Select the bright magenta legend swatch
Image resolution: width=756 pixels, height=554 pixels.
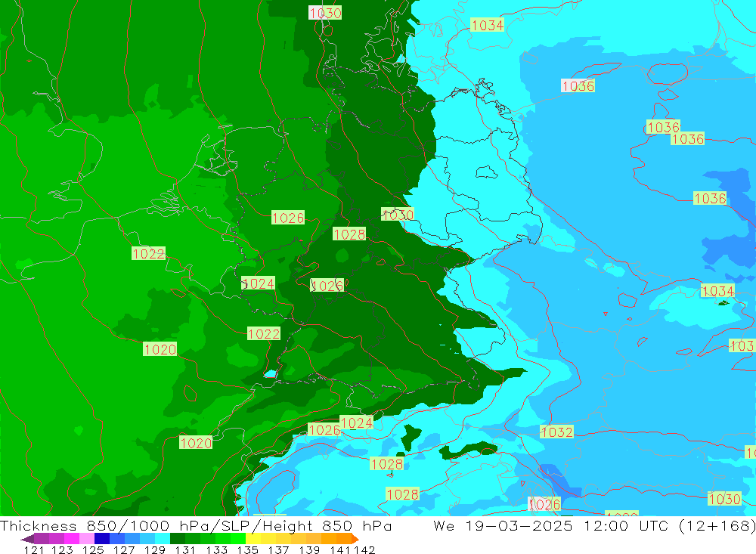pos(70,539)
